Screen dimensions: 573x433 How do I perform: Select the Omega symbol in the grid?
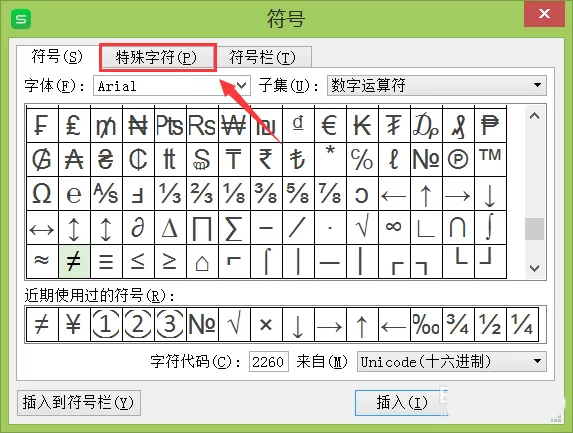coord(42,194)
